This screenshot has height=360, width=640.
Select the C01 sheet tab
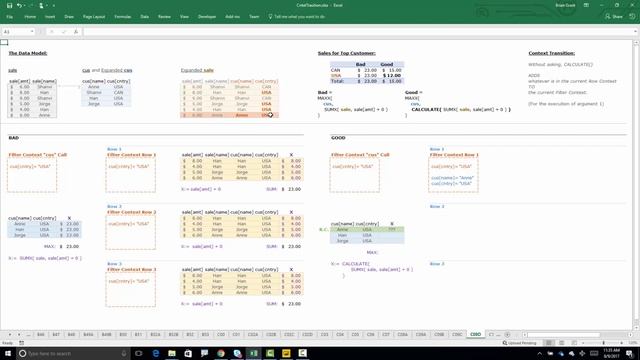click(236, 334)
